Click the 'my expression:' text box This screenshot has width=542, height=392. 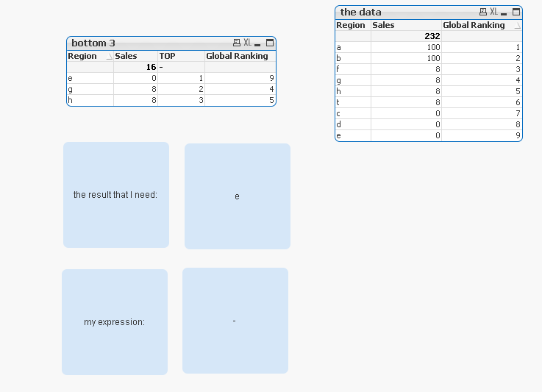[114, 322]
